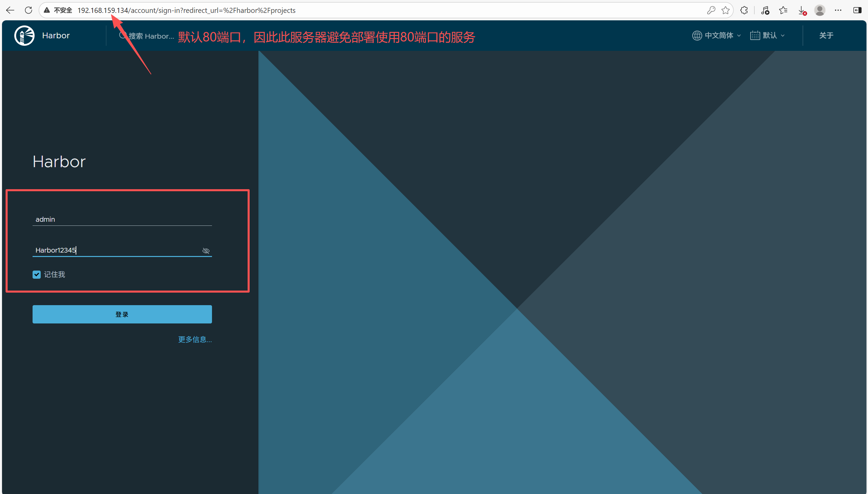Image resolution: width=868 pixels, height=494 pixels.
Task: Click the Harbor title in header
Action: pos(56,35)
